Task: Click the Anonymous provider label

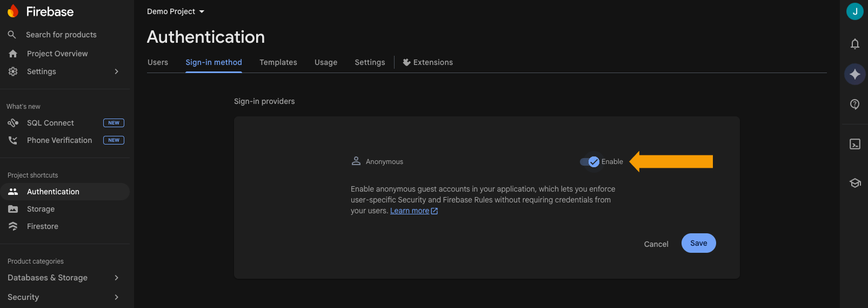Action: click(384, 162)
